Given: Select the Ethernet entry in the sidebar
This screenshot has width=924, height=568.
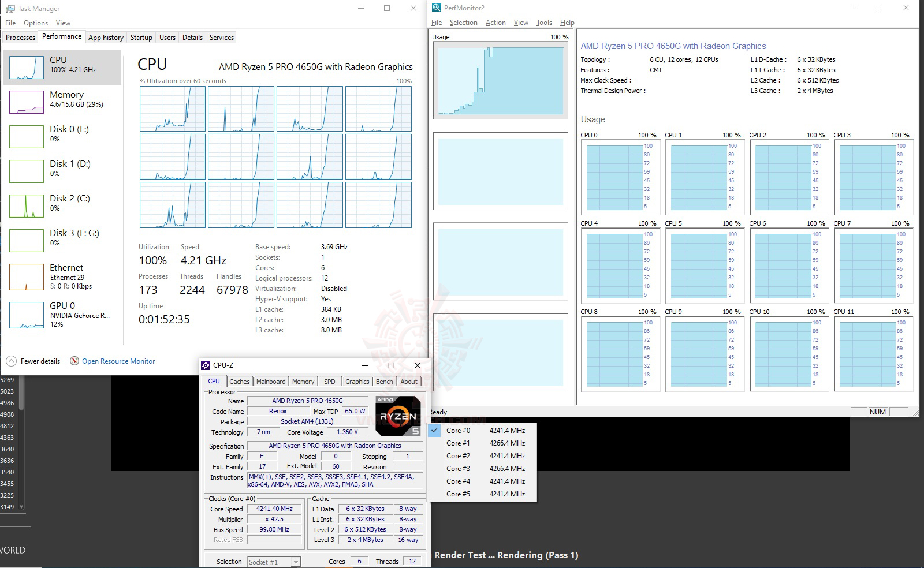Looking at the screenshot, I should [62, 276].
